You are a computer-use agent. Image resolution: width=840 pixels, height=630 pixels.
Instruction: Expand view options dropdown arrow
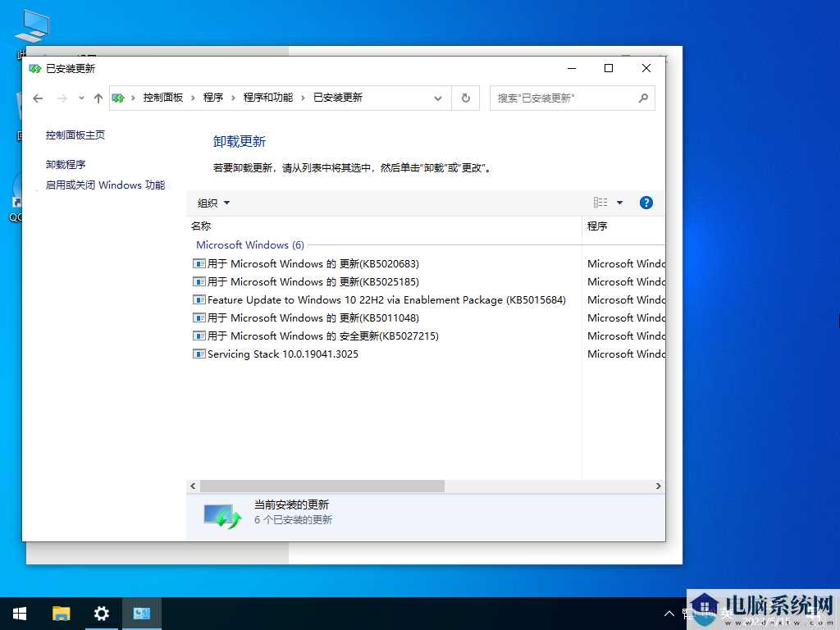(620, 203)
